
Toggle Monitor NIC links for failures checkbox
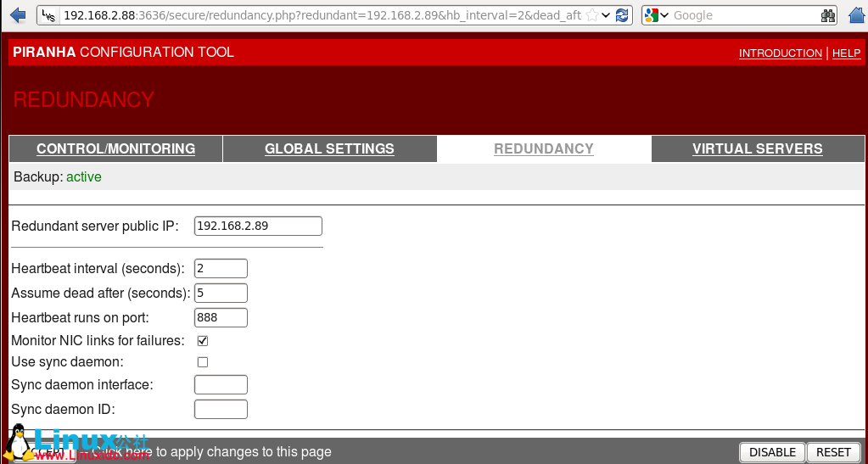pyautogui.click(x=203, y=341)
